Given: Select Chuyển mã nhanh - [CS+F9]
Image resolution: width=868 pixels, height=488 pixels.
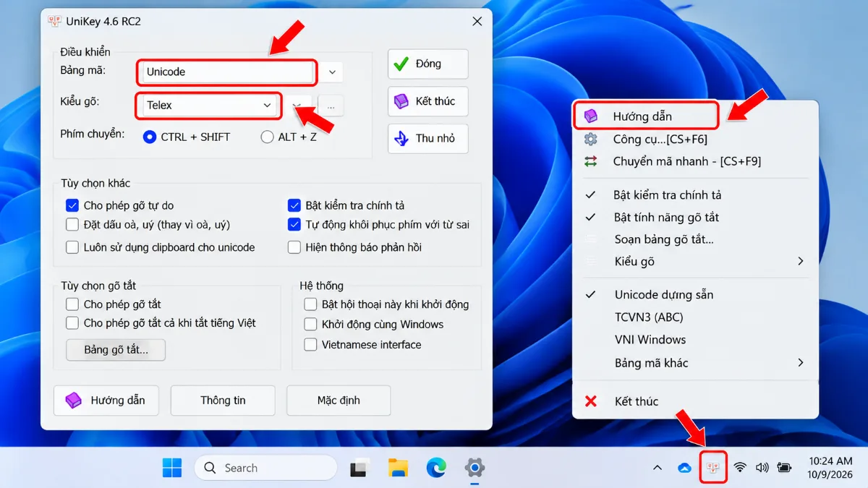Looking at the screenshot, I should [695, 161].
